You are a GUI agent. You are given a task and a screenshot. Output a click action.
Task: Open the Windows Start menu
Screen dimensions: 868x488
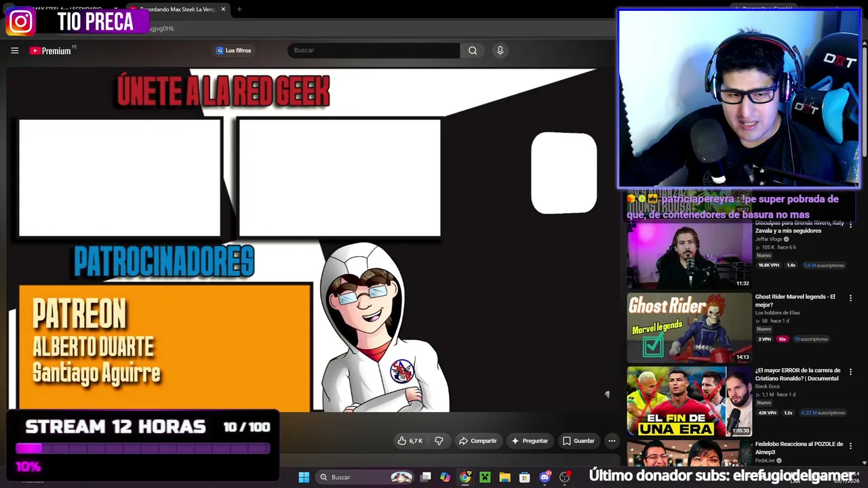pos(304,477)
